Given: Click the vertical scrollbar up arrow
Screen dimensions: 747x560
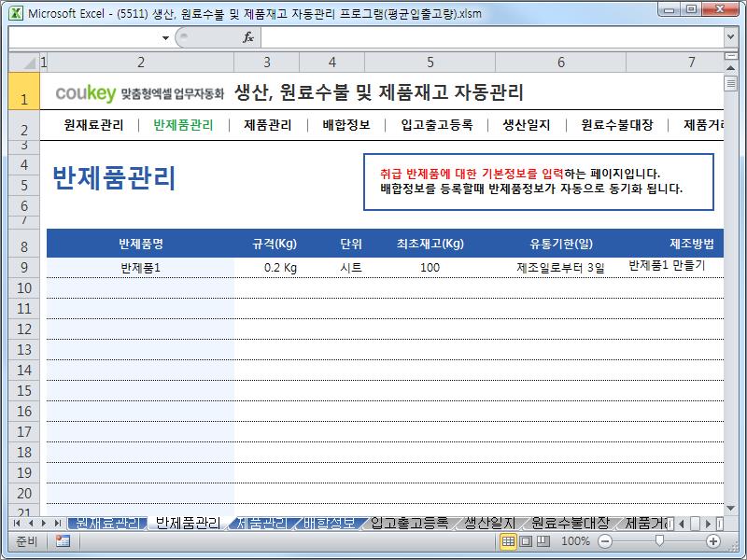Looking at the screenshot, I should (x=730, y=67).
